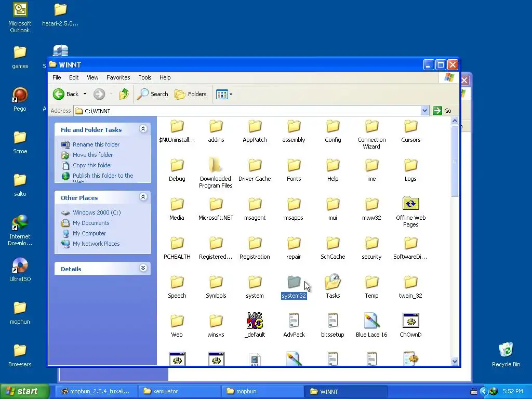Select the Recycle Bin desktop icon
This screenshot has height=399, width=532.
tap(506, 355)
